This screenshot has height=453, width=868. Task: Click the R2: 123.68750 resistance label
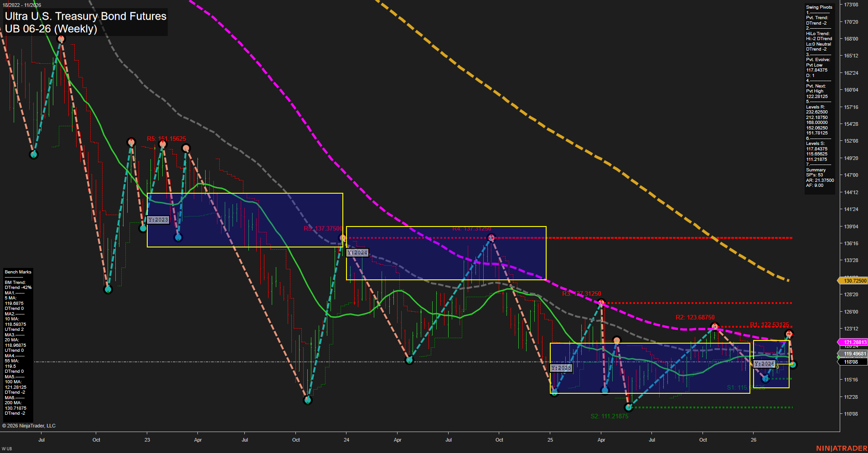pos(695,317)
